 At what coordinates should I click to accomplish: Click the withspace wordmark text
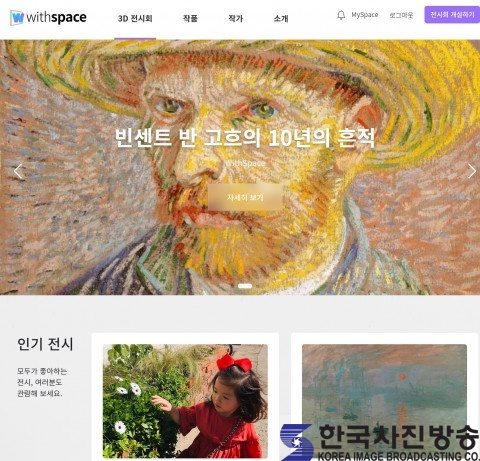(x=56, y=17)
